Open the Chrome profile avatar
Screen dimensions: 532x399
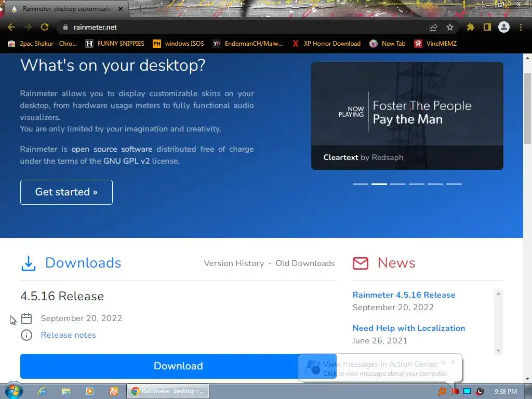tap(504, 27)
